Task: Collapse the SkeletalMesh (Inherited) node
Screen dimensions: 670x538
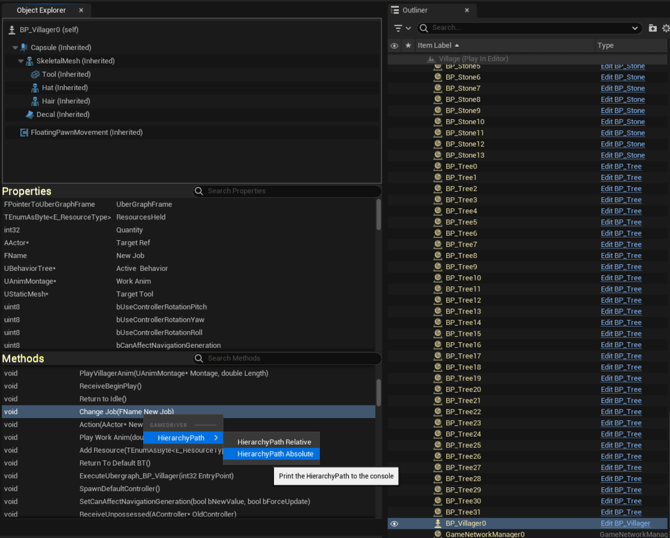Action: pos(21,61)
